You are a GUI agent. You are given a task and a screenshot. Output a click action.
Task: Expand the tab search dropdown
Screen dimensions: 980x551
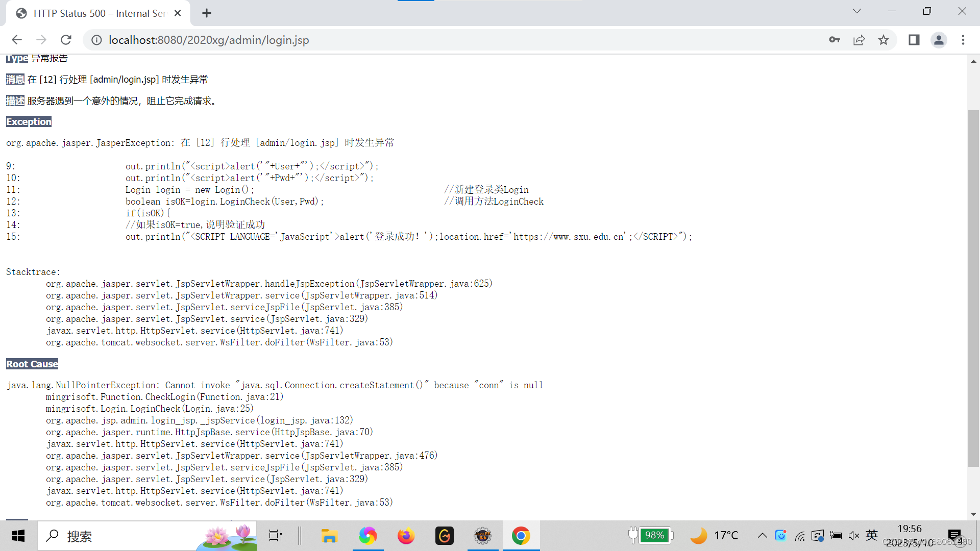tap(857, 11)
